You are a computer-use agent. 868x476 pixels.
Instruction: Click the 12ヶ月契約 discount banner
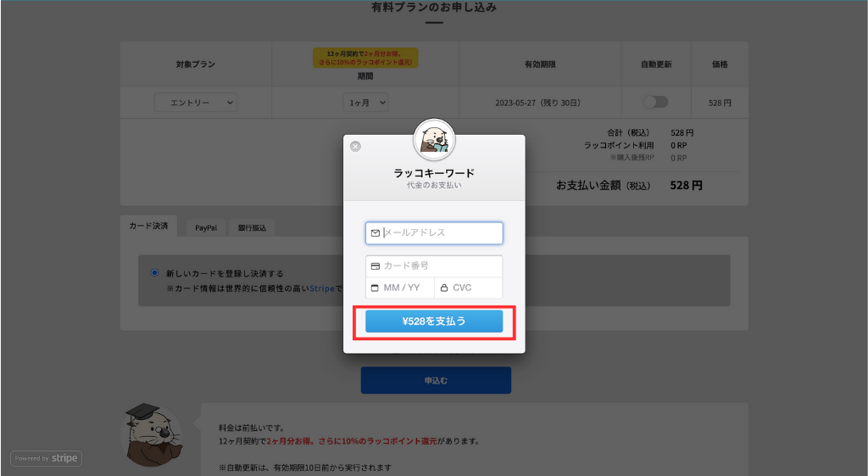365,59
